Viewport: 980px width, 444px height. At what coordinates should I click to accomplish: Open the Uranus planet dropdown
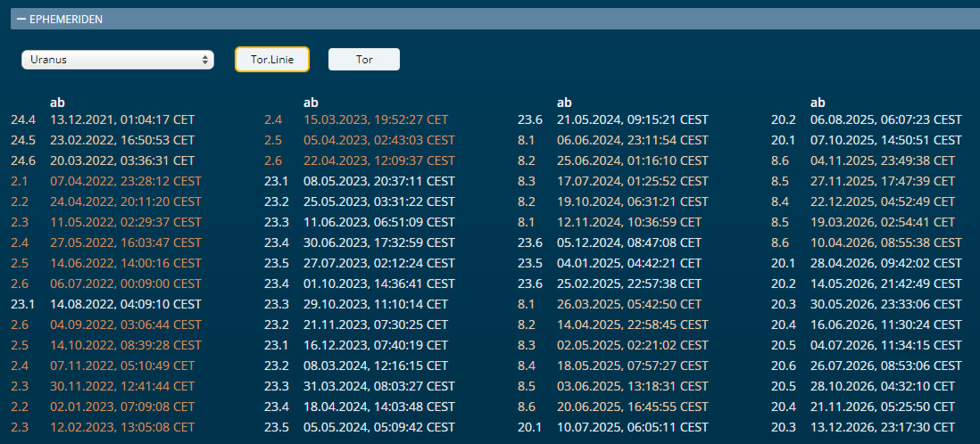[x=117, y=60]
